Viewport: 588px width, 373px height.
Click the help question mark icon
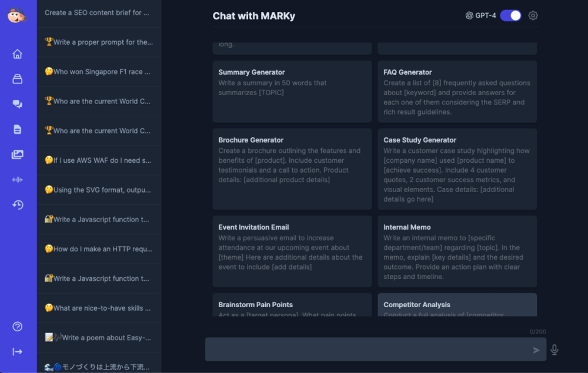[18, 327]
